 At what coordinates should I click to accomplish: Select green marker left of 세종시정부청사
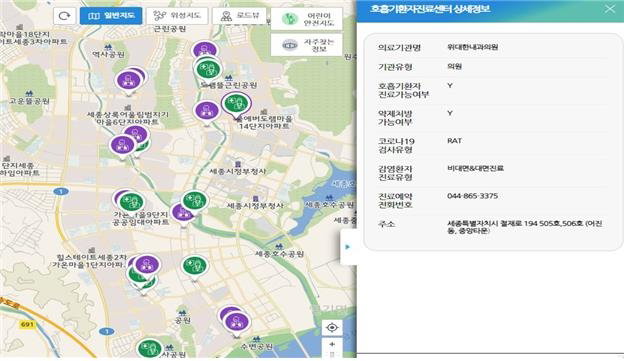point(195,201)
